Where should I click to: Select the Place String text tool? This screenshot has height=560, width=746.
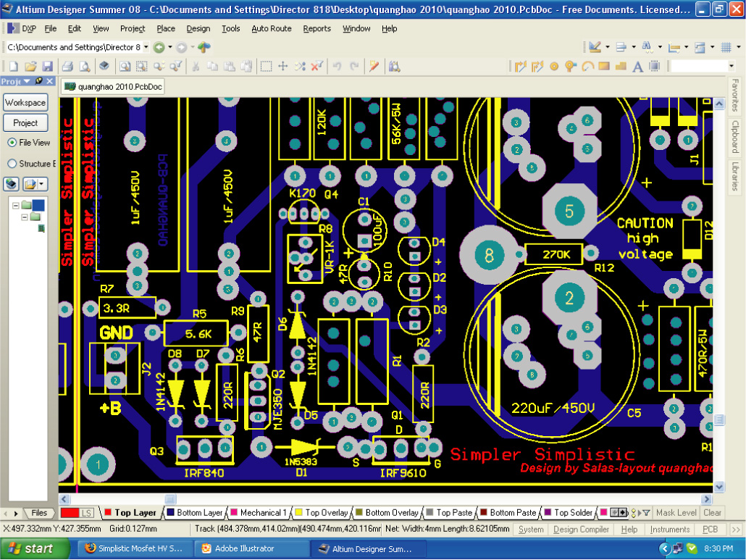(x=637, y=67)
